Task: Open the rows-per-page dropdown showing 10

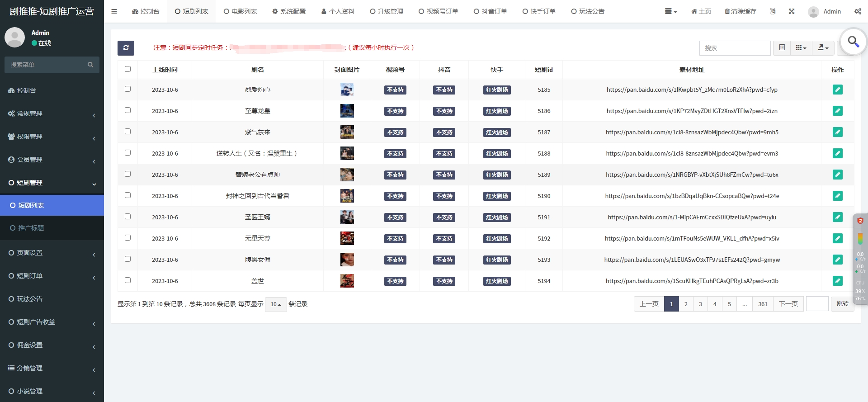Action: coord(276,304)
